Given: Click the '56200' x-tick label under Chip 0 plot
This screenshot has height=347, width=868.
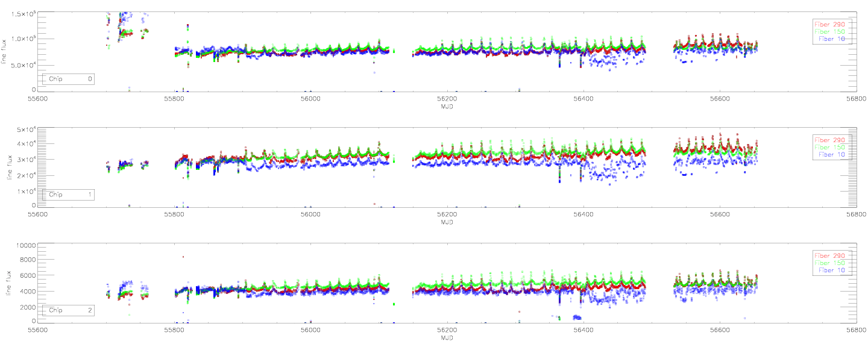Looking at the screenshot, I should coord(447,99).
